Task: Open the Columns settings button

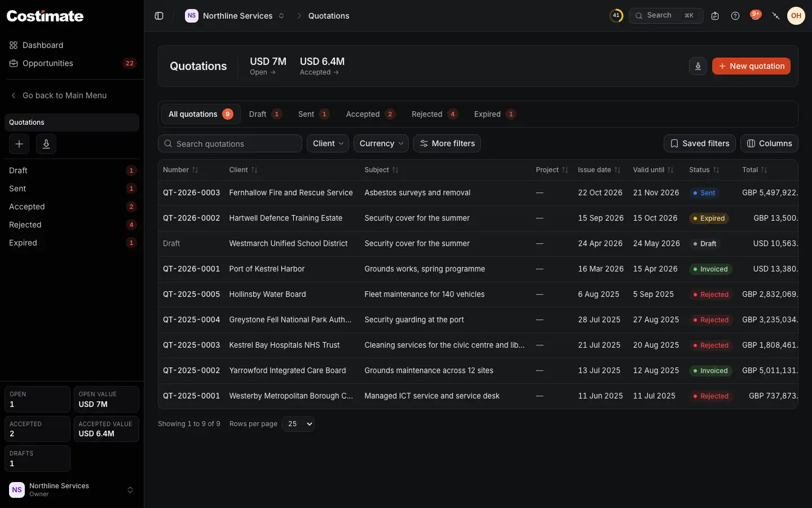Action: [x=769, y=143]
